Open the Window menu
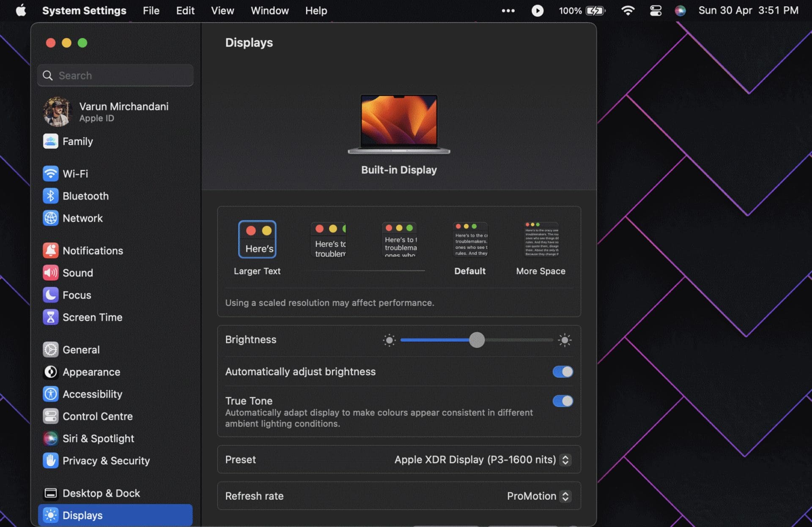This screenshot has height=527, width=812. tap(270, 11)
